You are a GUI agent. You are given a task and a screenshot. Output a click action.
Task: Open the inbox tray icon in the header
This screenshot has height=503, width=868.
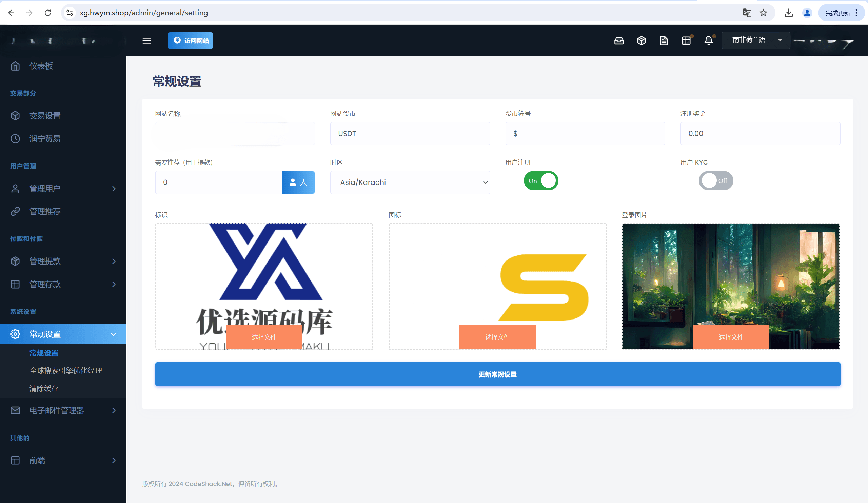click(x=619, y=41)
